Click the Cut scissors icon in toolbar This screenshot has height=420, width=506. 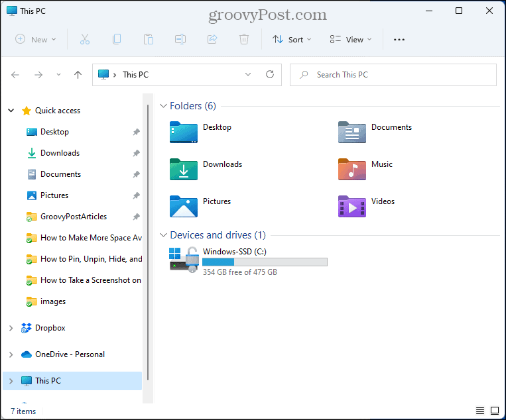(x=85, y=39)
